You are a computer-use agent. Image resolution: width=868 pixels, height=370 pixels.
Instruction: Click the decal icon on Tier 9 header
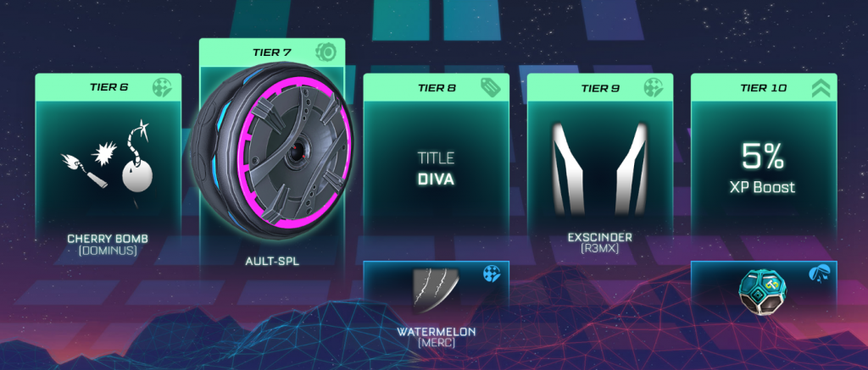(x=654, y=87)
